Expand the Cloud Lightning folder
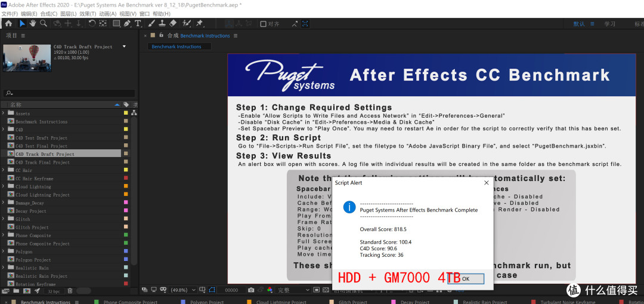This screenshot has width=644, height=304. point(4,186)
